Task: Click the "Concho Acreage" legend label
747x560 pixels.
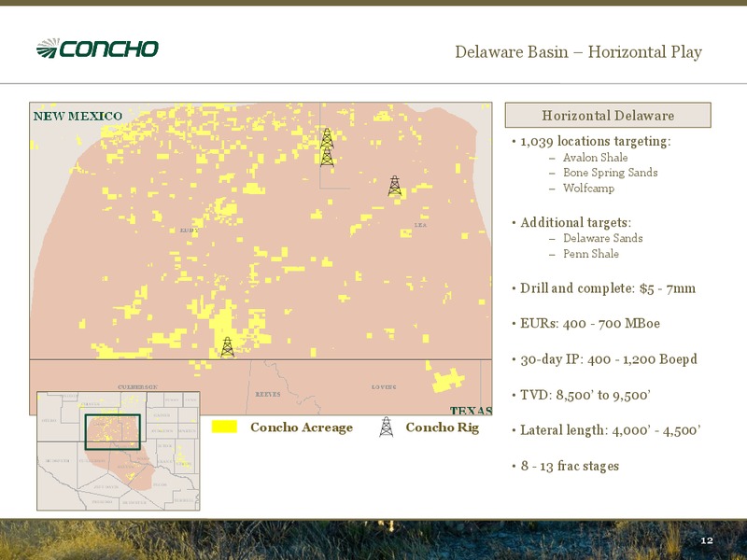Action: pos(302,427)
